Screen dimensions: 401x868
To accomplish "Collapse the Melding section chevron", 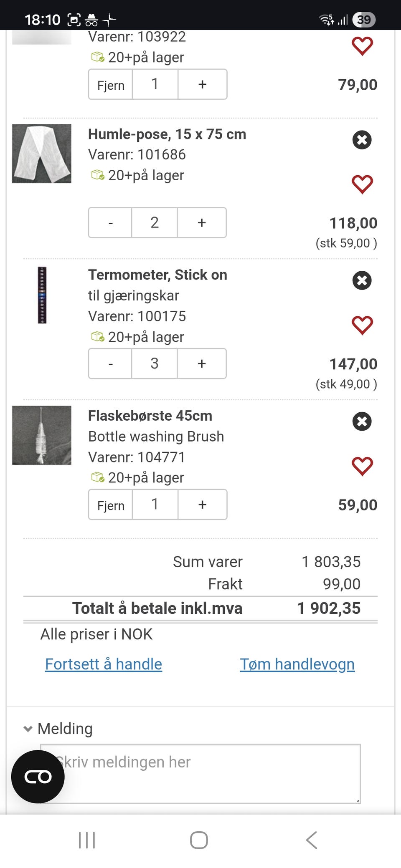I will pos(28,729).
